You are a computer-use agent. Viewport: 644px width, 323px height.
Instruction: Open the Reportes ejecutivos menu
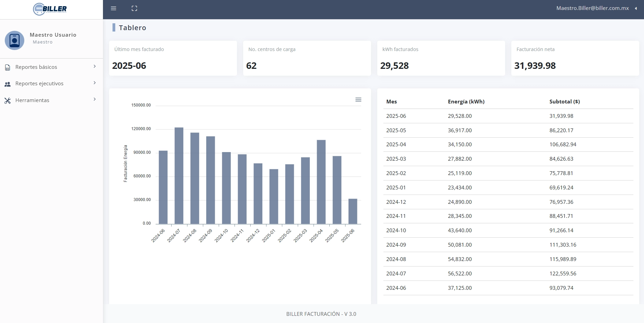click(51, 84)
